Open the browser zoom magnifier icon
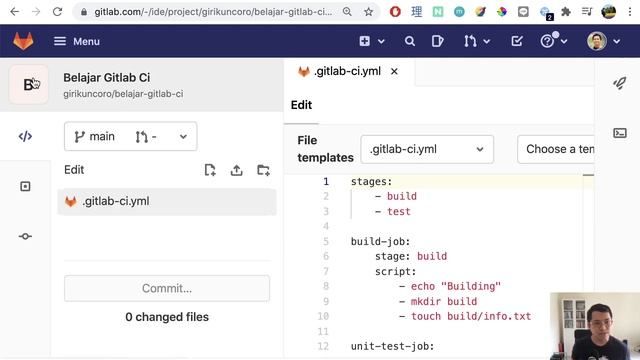Viewport: 640px width, 360px height. pyautogui.click(x=347, y=12)
